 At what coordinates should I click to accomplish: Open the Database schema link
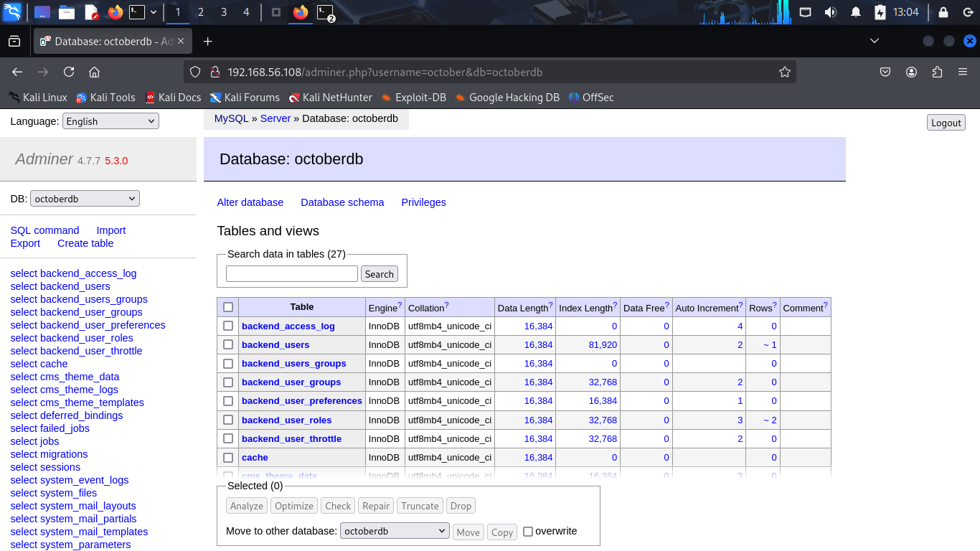[x=342, y=202]
